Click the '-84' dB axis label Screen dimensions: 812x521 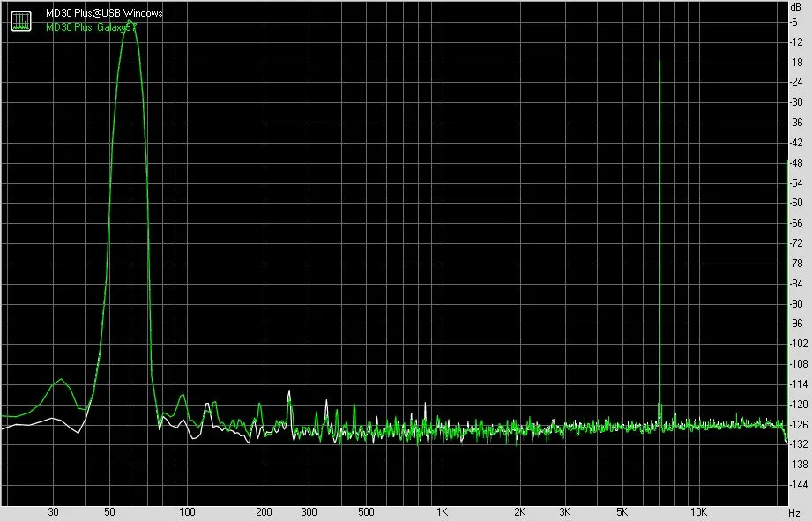[796, 283]
